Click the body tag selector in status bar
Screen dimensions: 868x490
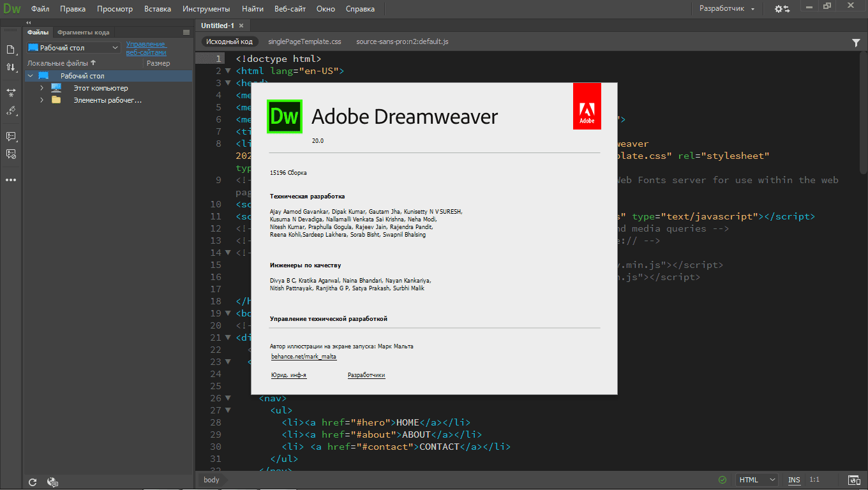pos(211,480)
